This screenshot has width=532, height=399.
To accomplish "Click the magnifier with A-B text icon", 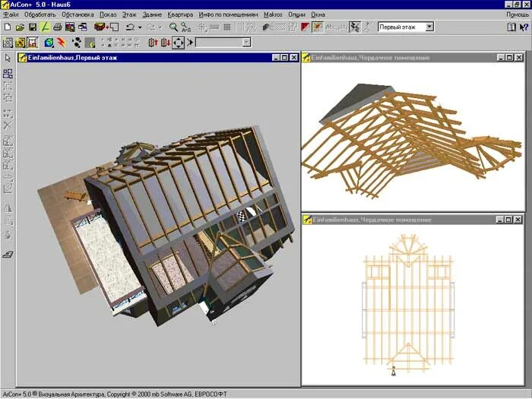I will [x=185, y=27].
